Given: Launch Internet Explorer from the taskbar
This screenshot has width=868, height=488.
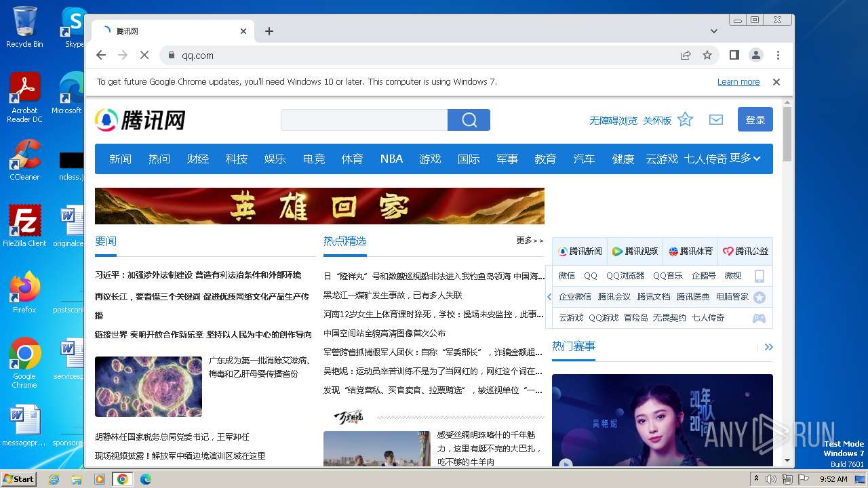Looking at the screenshot, I should [x=54, y=479].
